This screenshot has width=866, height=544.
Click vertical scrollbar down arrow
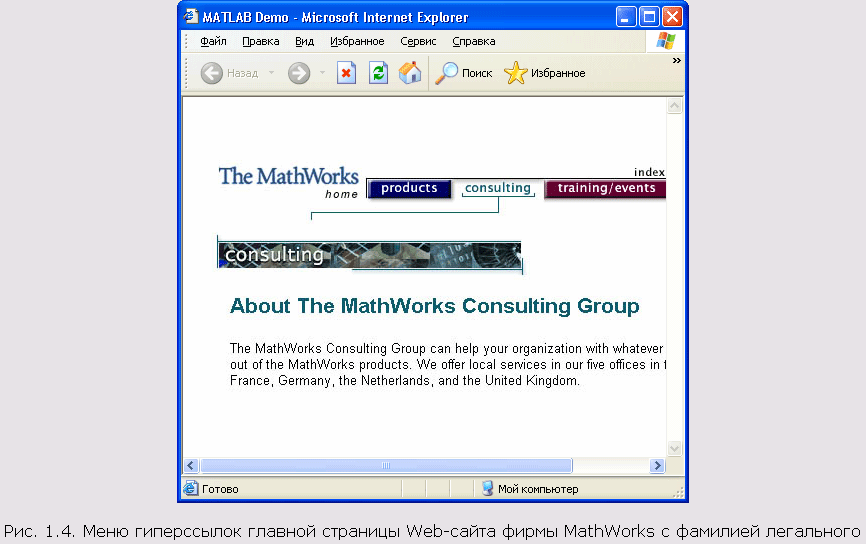(674, 448)
